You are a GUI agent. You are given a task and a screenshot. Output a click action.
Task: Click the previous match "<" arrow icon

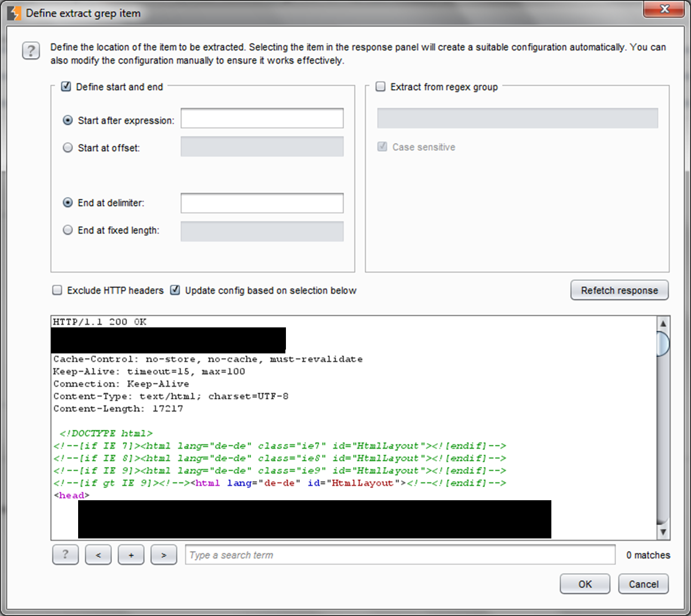pyautogui.click(x=98, y=555)
